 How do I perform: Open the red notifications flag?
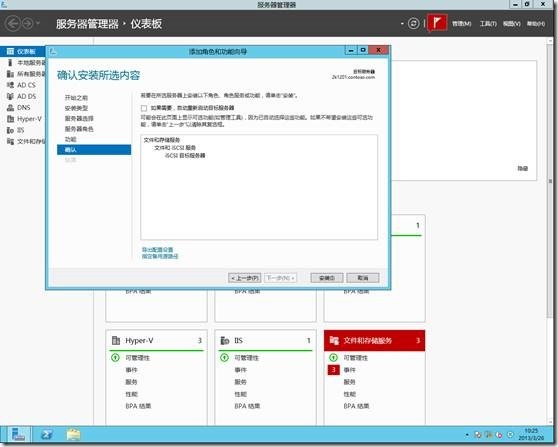pos(437,23)
